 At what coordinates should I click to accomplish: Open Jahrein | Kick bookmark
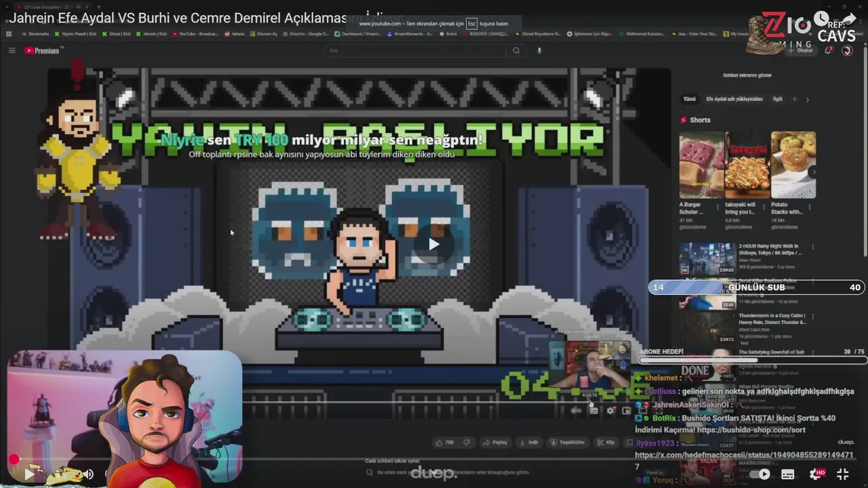pos(151,33)
